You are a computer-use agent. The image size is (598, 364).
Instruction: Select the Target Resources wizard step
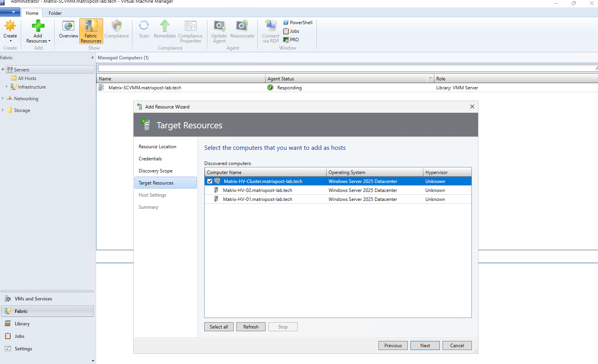click(166, 183)
